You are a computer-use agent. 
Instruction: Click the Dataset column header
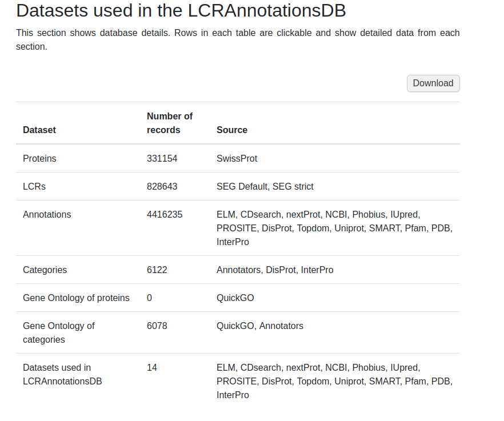pyautogui.click(x=39, y=130)
